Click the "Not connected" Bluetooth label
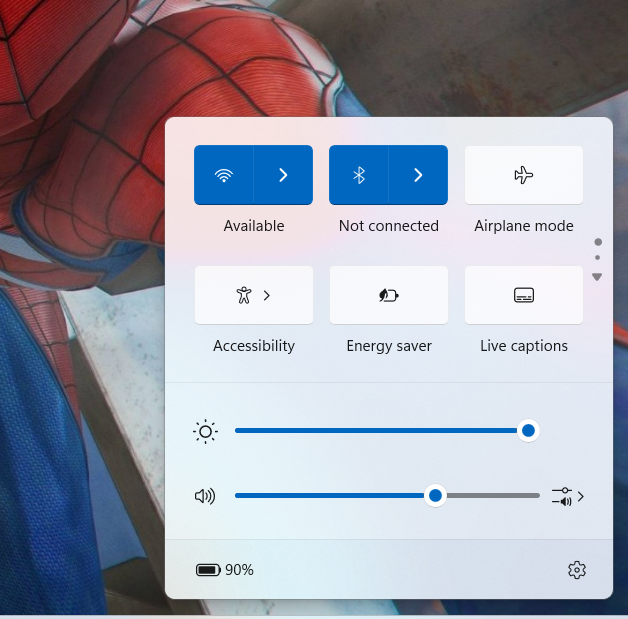 (x=388, y=226)
